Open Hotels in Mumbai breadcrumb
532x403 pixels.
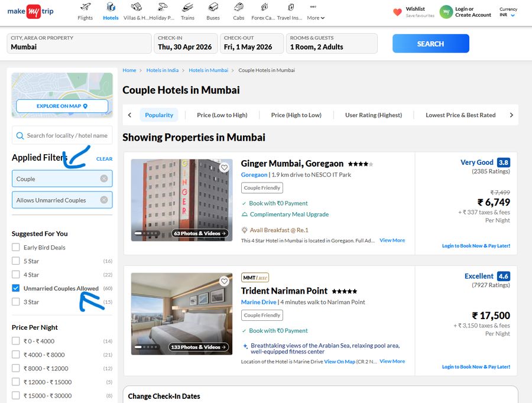click(208, 70)
